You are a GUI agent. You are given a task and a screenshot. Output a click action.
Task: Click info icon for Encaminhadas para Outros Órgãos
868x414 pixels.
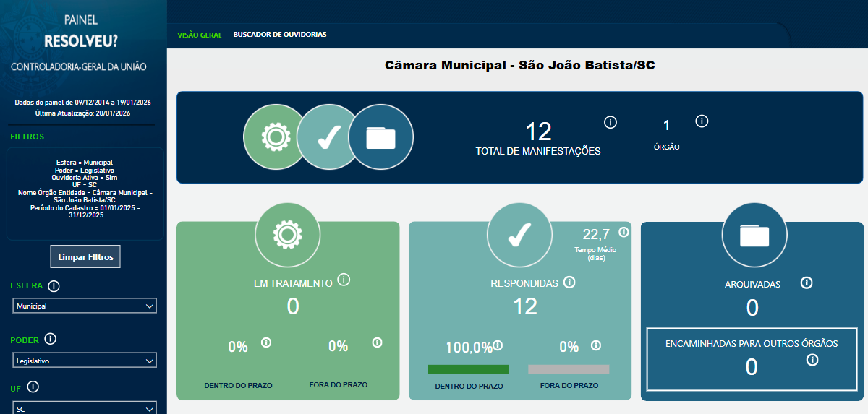[x=812, y=360]
